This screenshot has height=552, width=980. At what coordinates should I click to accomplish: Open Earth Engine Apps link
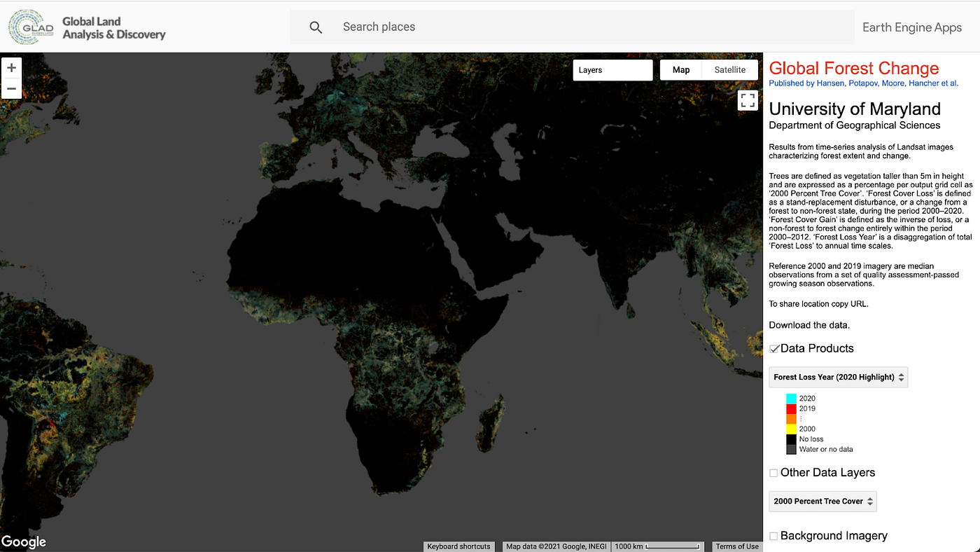(x=912, y=27)
